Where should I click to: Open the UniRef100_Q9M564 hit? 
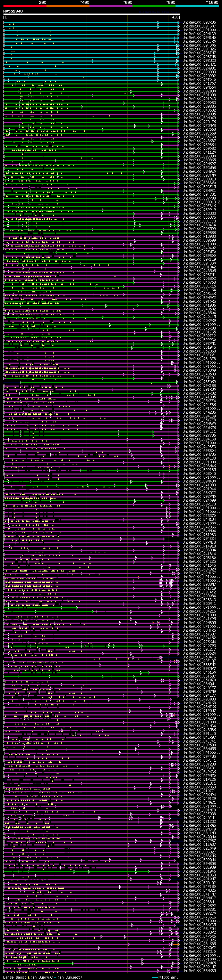(x=199, y=88)
